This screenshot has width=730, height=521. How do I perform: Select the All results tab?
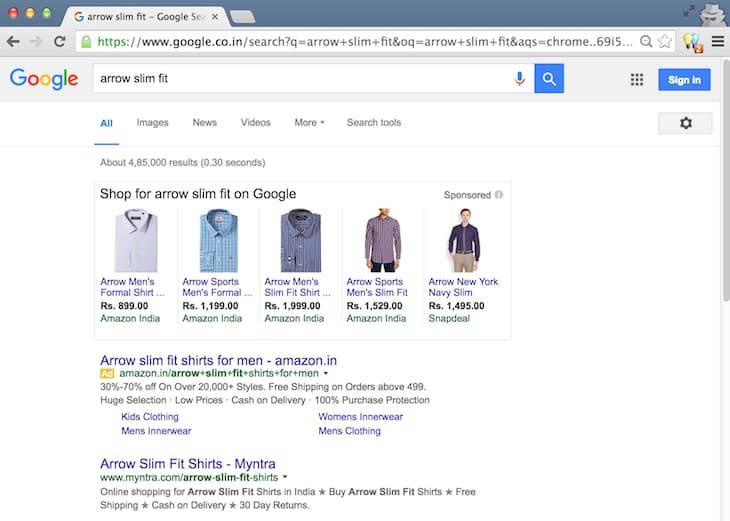[x=107, y=123]
